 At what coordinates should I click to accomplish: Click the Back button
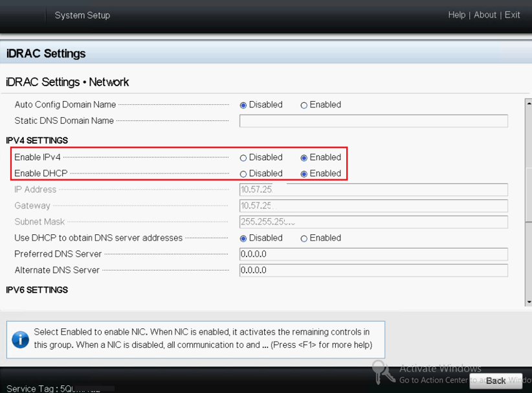pos(496,381)
